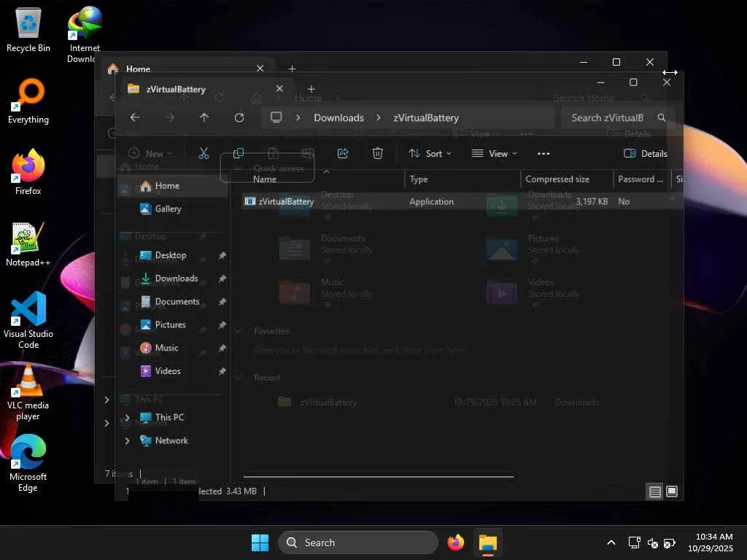Open Videos in the navigation pane
This screenshot has height=560, width=747.
coord(171,371)
